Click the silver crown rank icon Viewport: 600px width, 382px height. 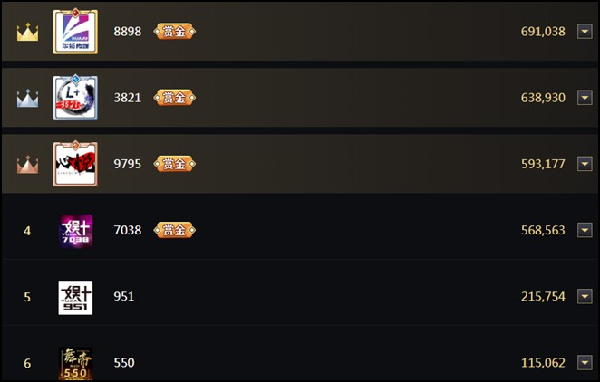coord(27,98)
